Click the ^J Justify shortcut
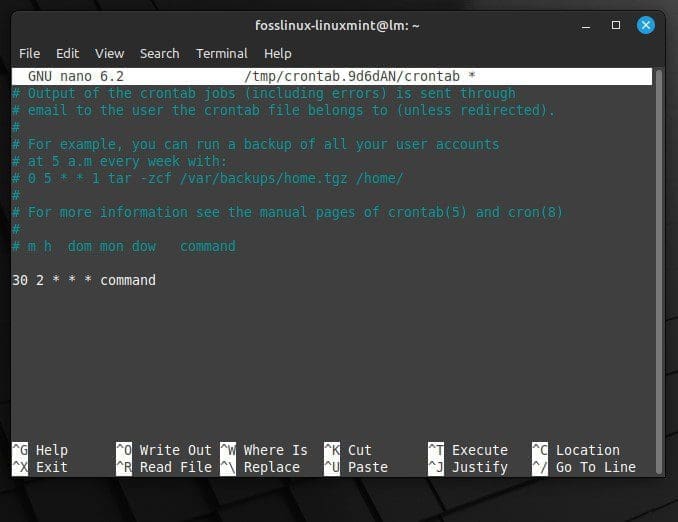The image size is (678, 522). [468, 467]
